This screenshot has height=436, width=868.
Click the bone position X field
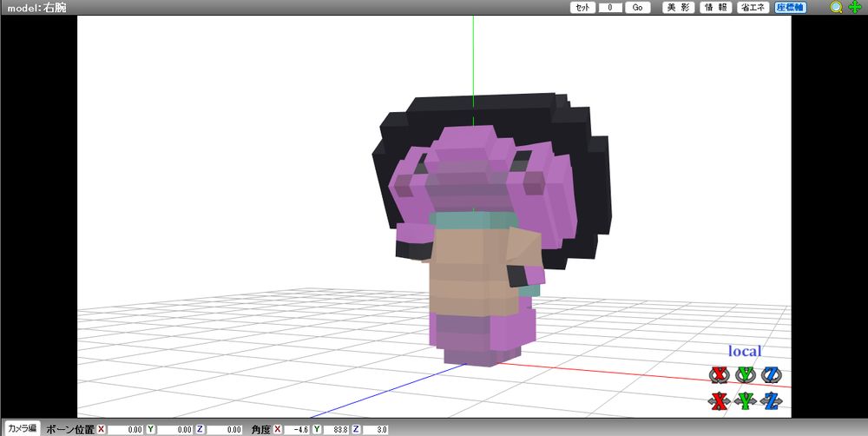point(125,429)
